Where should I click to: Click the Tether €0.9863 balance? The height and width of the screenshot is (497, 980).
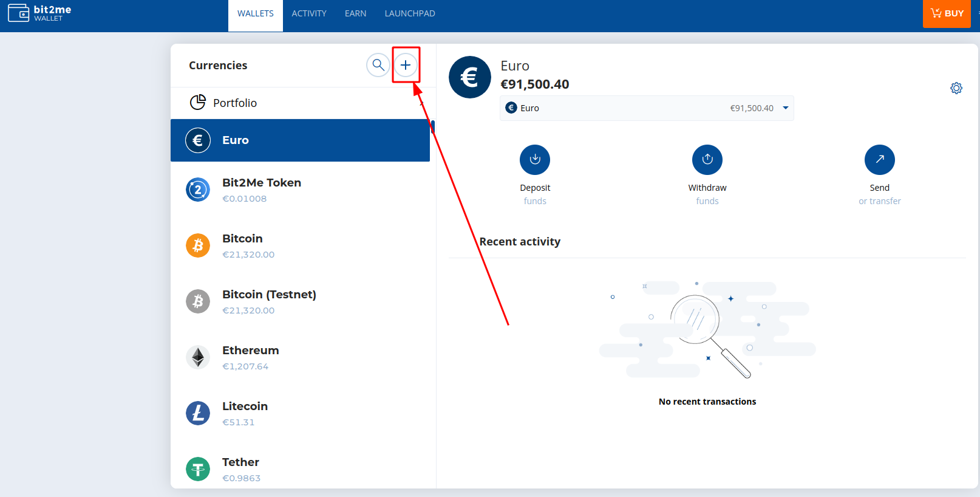click(242, 478)
